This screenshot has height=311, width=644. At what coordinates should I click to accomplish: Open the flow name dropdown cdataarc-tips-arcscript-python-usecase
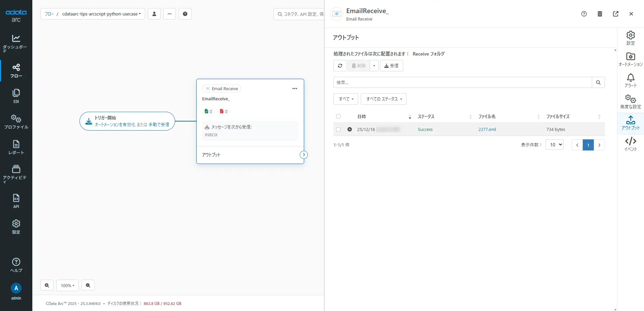101,14
